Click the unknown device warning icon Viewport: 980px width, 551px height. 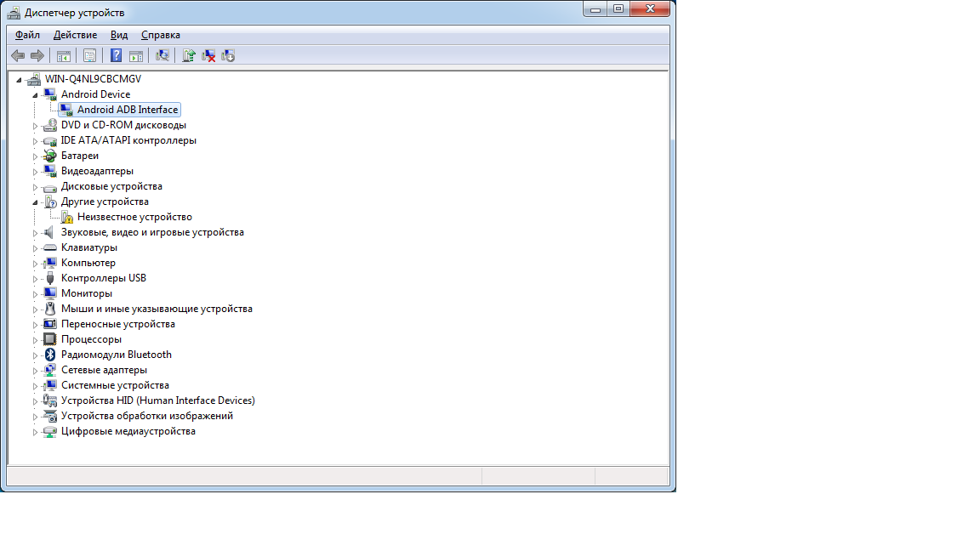(x=67, y=218)
